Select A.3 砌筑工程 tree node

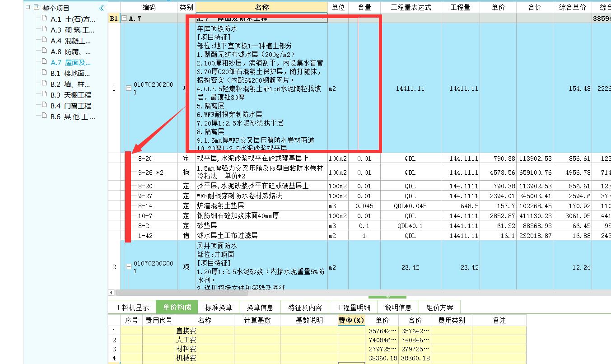(x=72, y=30)
